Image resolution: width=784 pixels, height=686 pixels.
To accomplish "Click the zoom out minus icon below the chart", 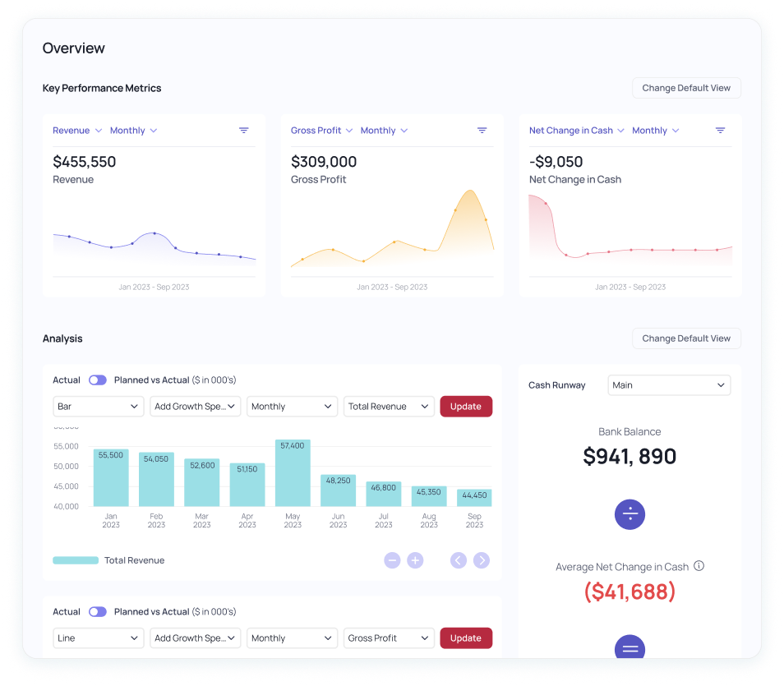I will 392,560.
